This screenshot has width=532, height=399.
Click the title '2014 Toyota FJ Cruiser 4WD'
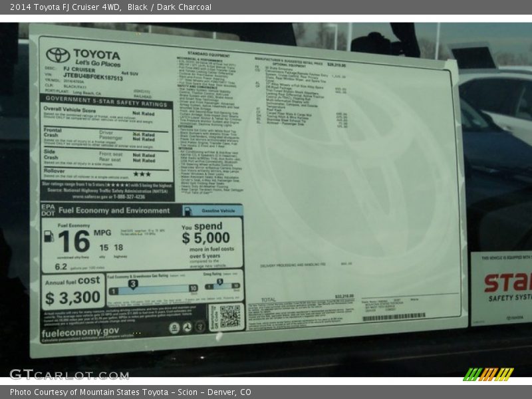[x=65, y=7]
